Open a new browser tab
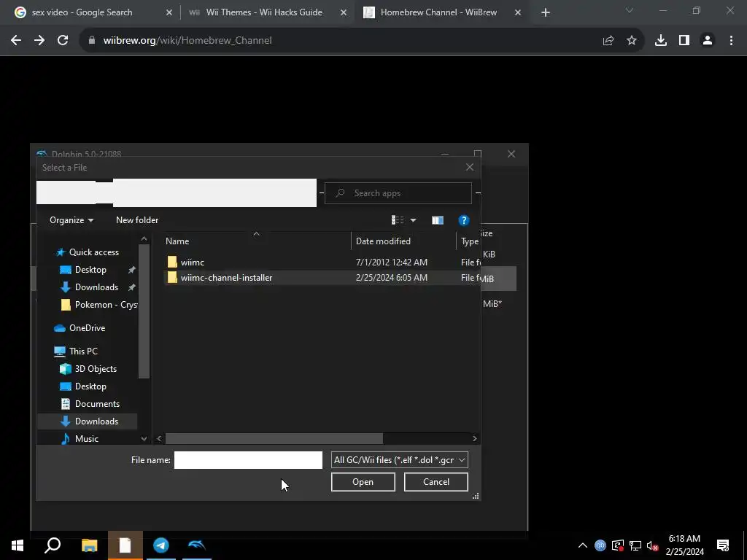This screenshot has width=747, height=560. 546,12
